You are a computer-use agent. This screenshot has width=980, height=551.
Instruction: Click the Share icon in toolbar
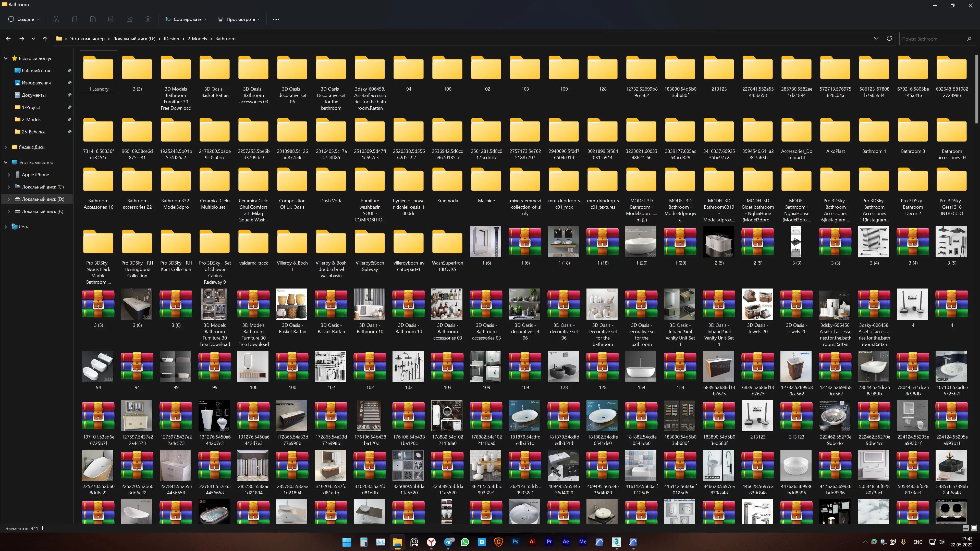(130, 19)
